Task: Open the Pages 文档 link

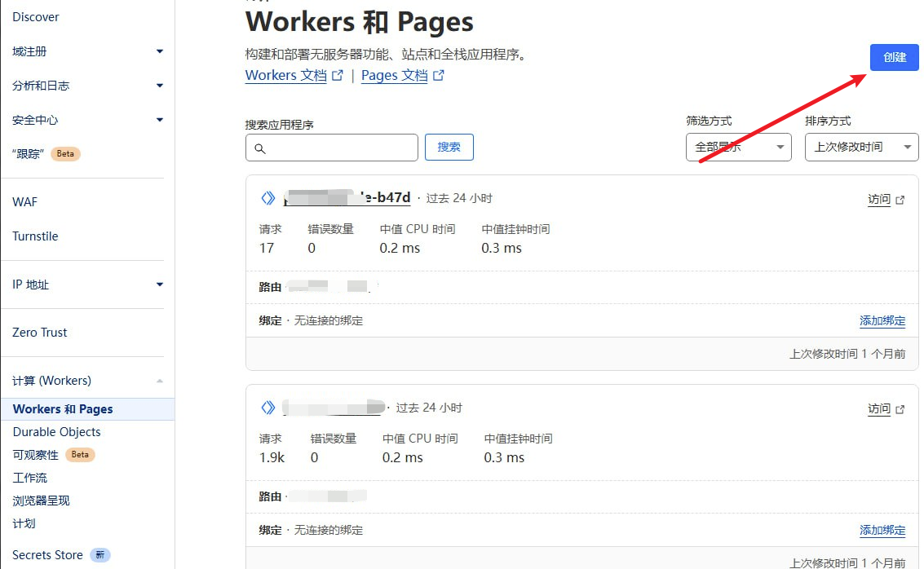Action: coord(394,75)
